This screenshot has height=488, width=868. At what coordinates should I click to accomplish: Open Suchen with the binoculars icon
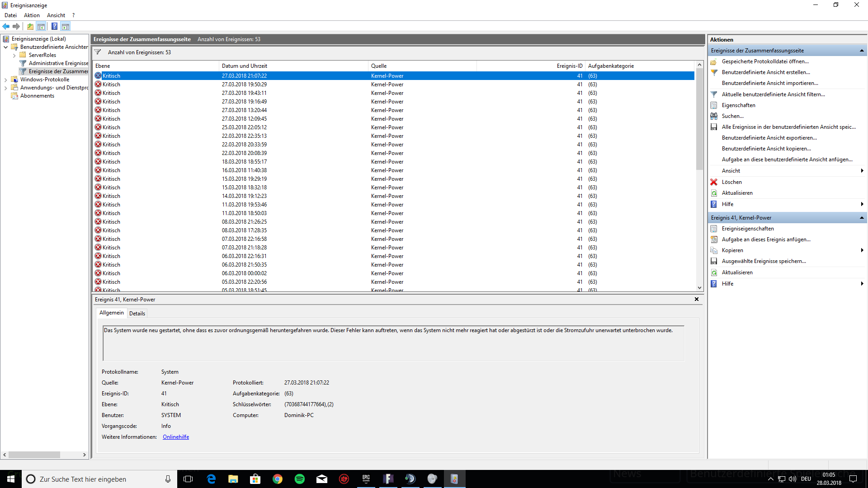[x=714, y=116]
